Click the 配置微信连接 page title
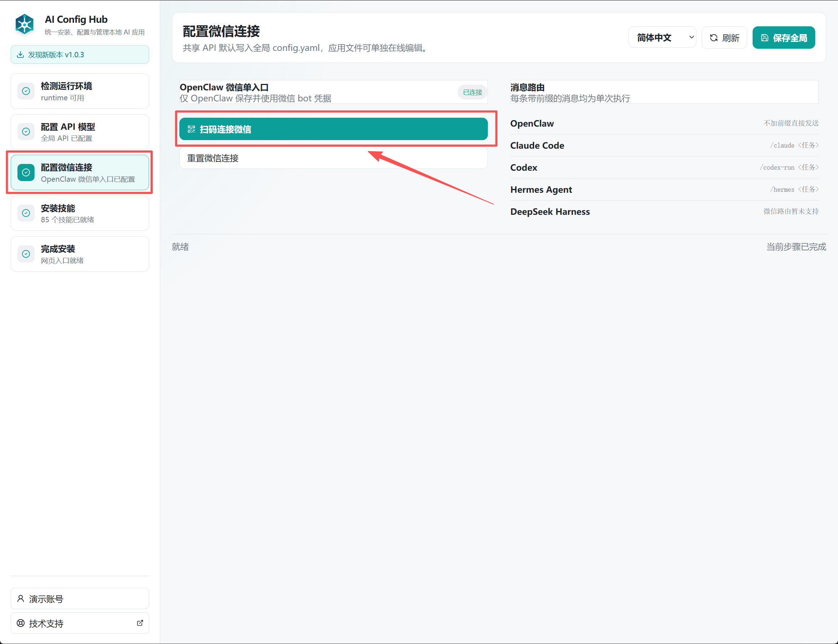The image size is (838, 644). click(x=221, y=31)
